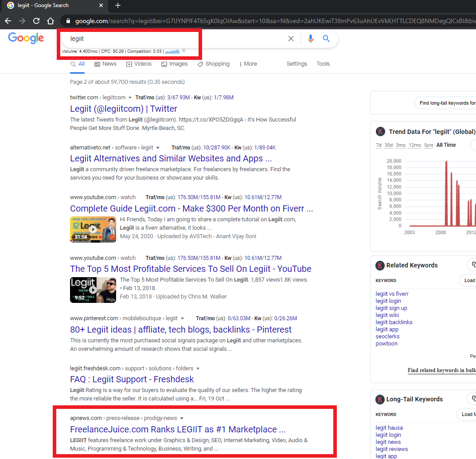Click the address bar URL
This screenshot has width=476, height=459.
(275, 21)
